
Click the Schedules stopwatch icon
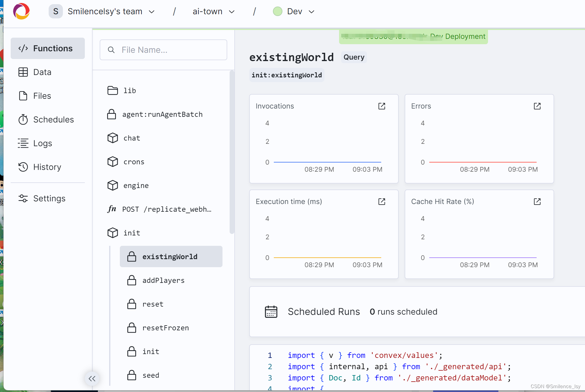click(23, 119)
